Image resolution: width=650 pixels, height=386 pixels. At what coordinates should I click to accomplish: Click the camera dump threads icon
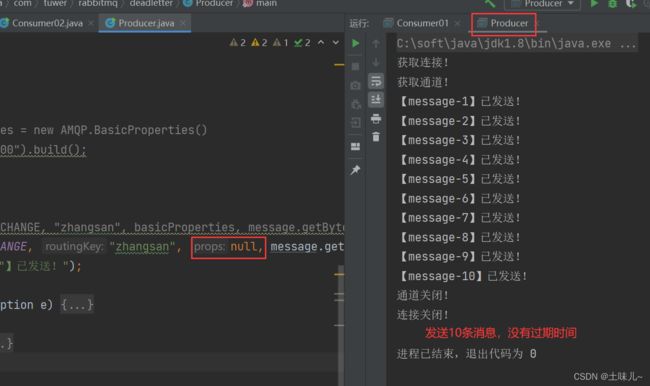coord(355,85)
